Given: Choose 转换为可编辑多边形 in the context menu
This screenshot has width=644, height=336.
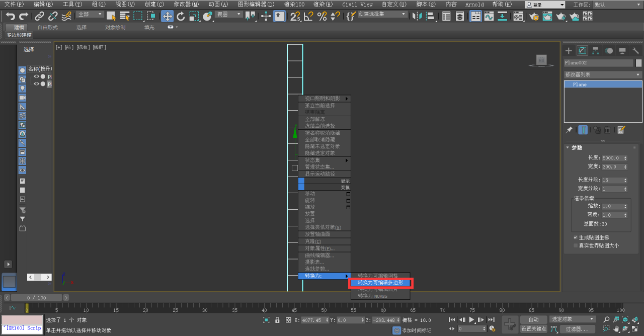Looking at the screenshot, I should tap(381, 283).
